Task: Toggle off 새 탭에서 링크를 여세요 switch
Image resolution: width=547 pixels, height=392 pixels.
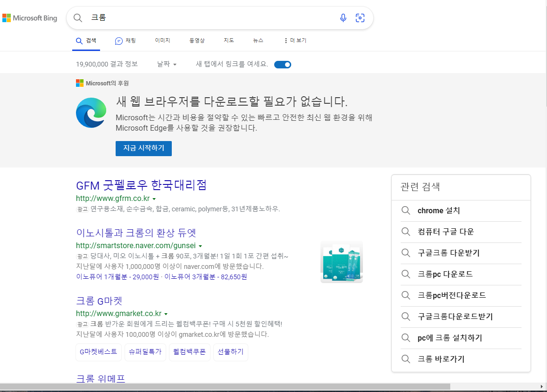Action: 283,65
